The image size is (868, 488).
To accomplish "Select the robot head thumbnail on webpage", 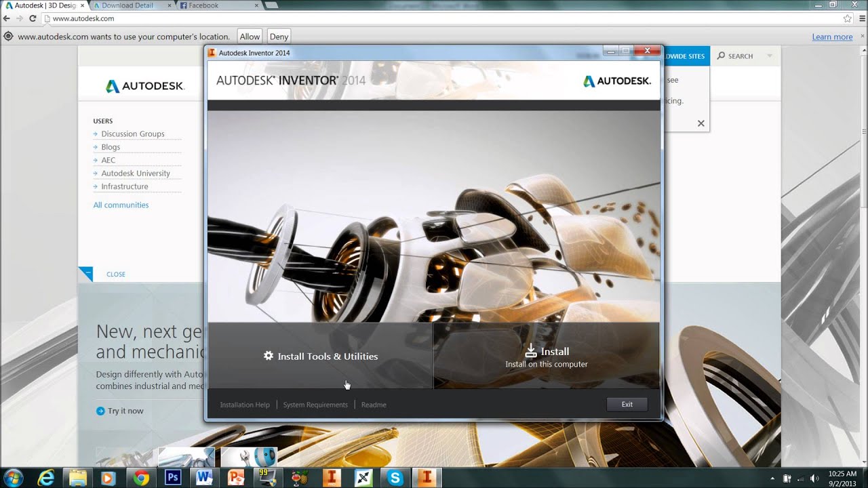I will pyautogui.click(x=248, y=457).
